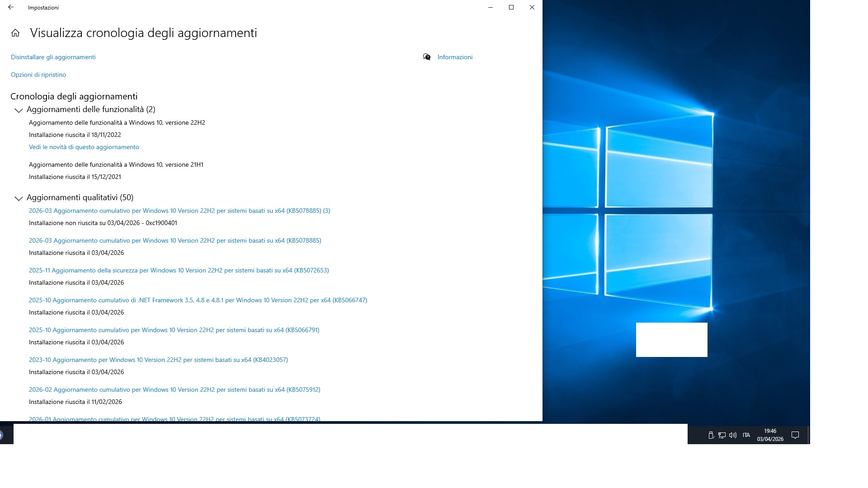Open 2025-11 security update KB5072653 link
Screen dimensions: 868x488
pos(179,270)
